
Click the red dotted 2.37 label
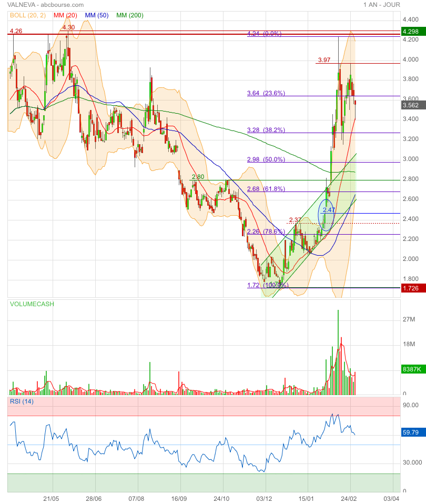pos(295,220)
